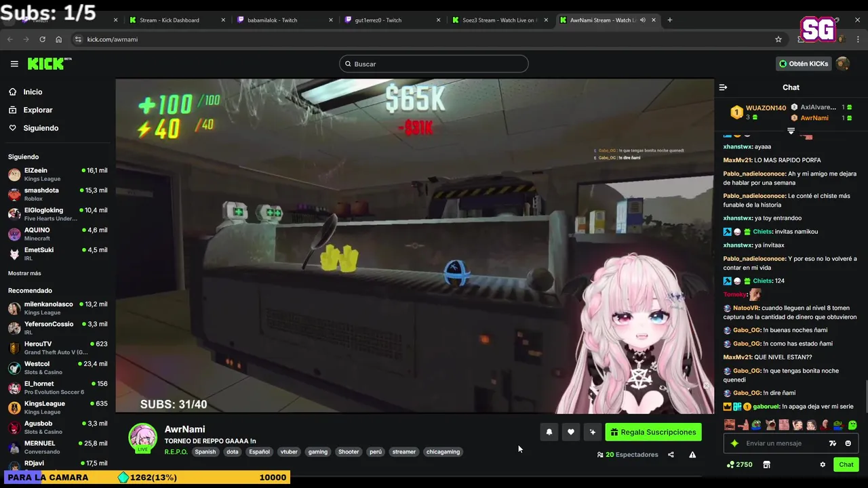Click the 20 Espectadores viewer count
The height and width of the screenshot is (488, 868).
(627, 455)
